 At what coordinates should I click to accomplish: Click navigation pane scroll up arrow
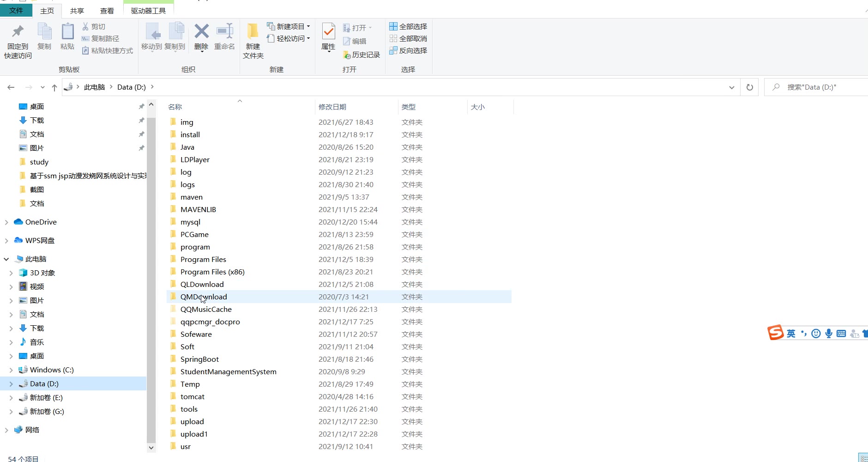[x=151, y=104]
